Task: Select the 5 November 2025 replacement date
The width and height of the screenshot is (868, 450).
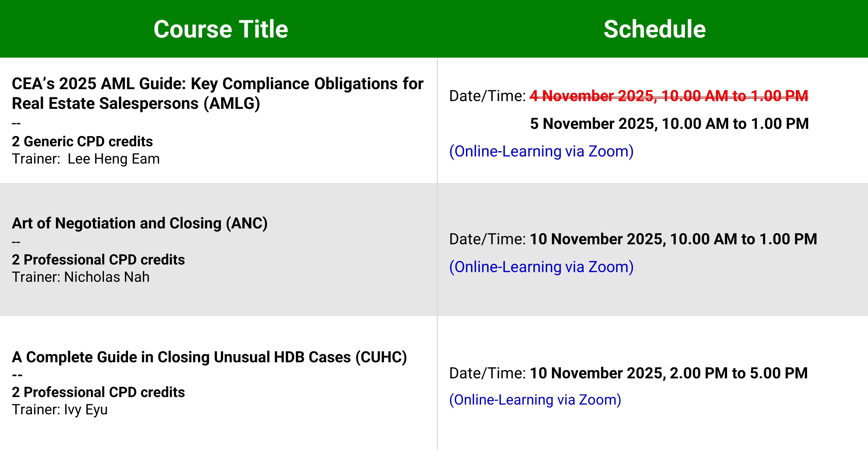Action: click(669, 124)
